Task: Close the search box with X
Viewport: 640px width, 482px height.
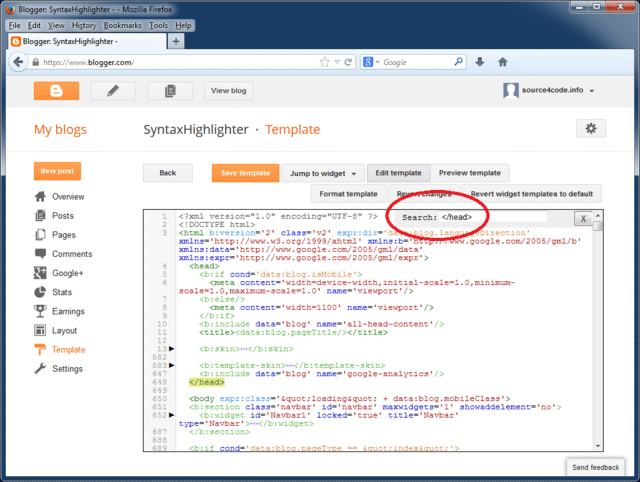Action: [583, 218]
